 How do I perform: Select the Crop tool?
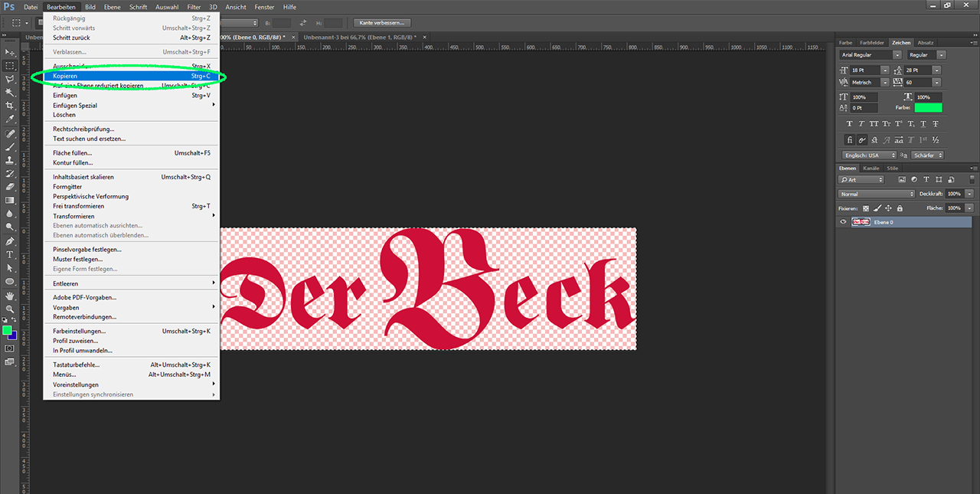11,106
